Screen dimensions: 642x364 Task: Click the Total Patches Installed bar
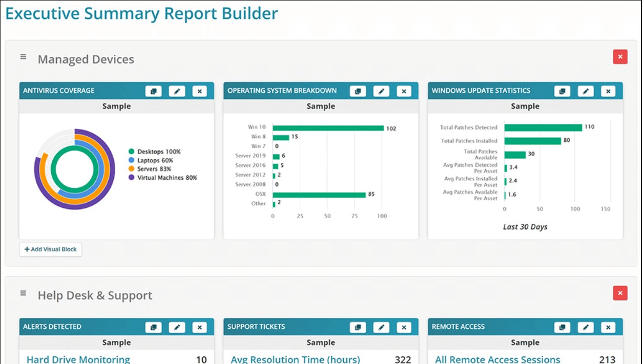[x=533, y=141]
